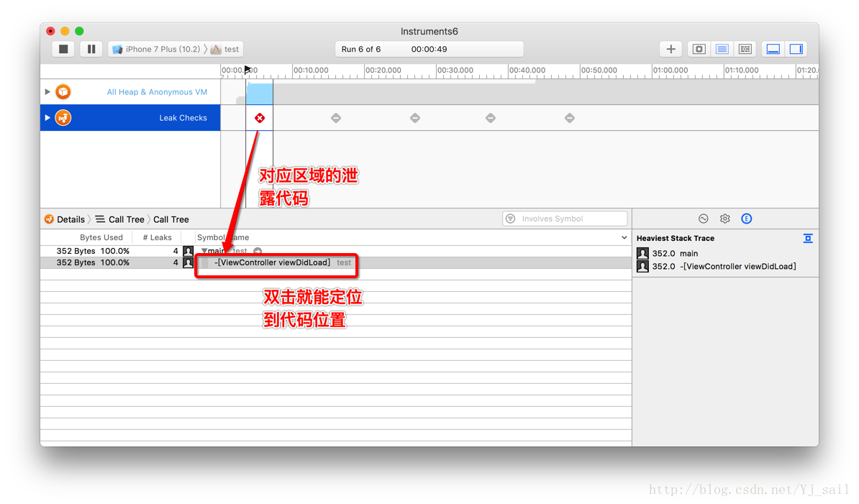Click the filter icon in Involves Symbol field
The height and width of the screenshot is (504, 859).
511,219
